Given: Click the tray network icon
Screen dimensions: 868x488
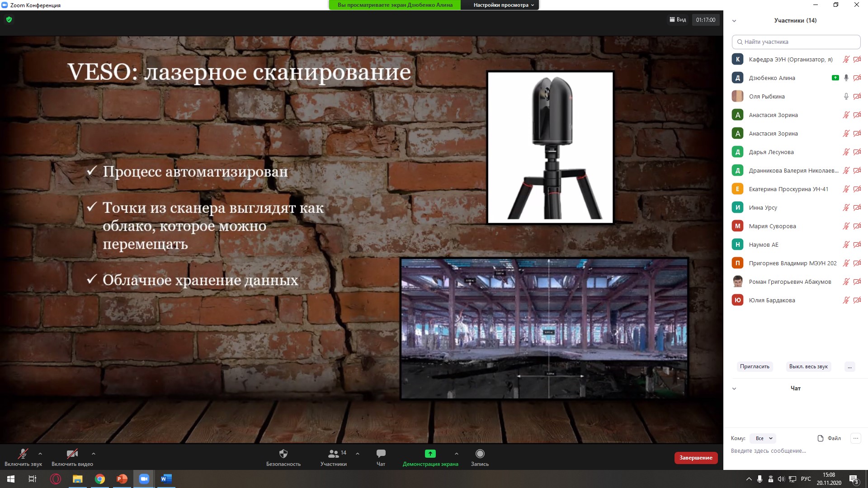Looking at the screenshot, I should pyautogui.click(x=793, y=479).
